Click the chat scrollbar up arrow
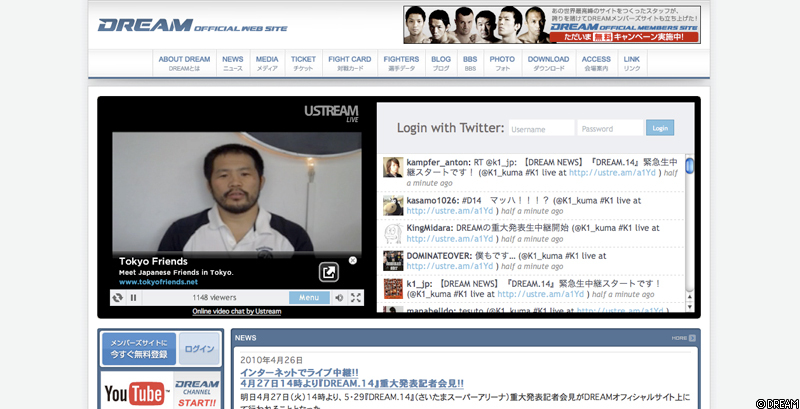Image resolution: width=800 pixels, height=409 pixels. pos(690,297)
